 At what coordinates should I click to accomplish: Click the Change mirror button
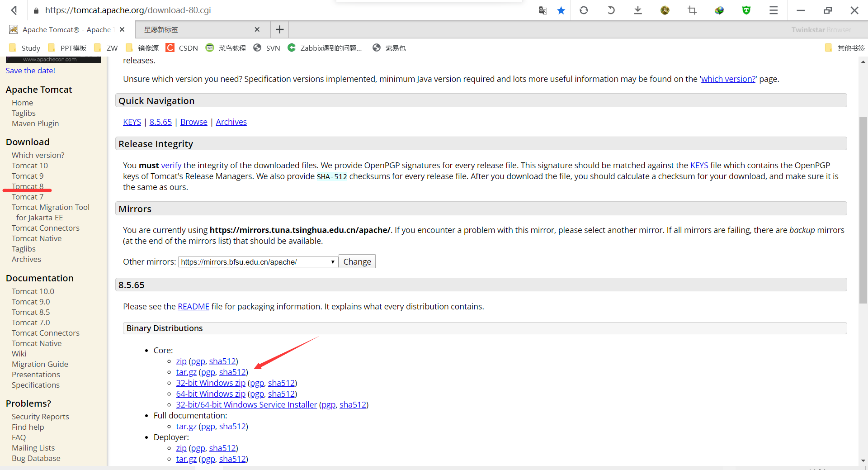[x=357, y=261]
